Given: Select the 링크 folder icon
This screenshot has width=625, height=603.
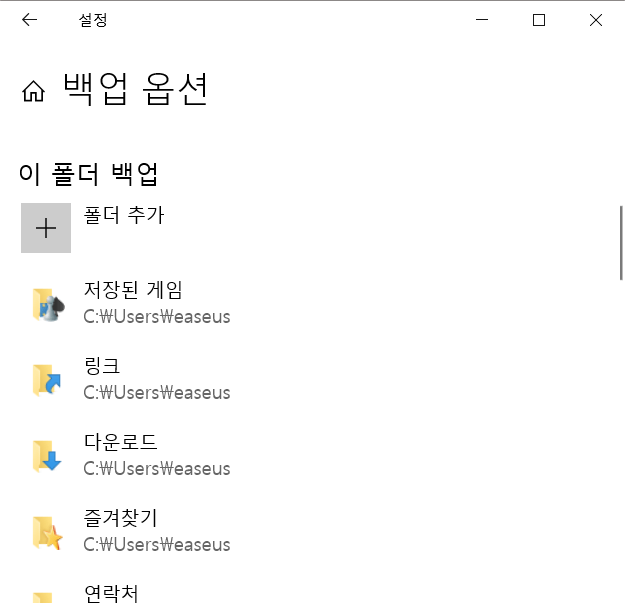Looking at the screenshot, I should point(47,380).
